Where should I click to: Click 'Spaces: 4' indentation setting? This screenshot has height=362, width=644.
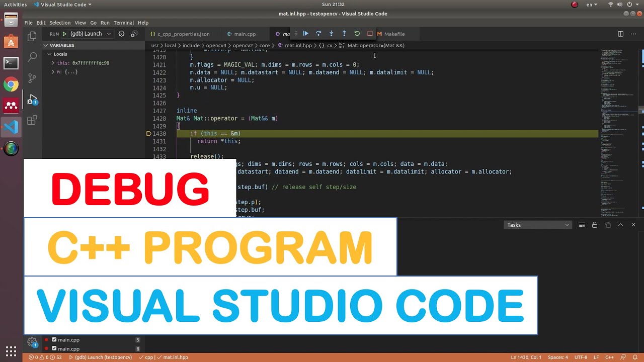(558, 357)
